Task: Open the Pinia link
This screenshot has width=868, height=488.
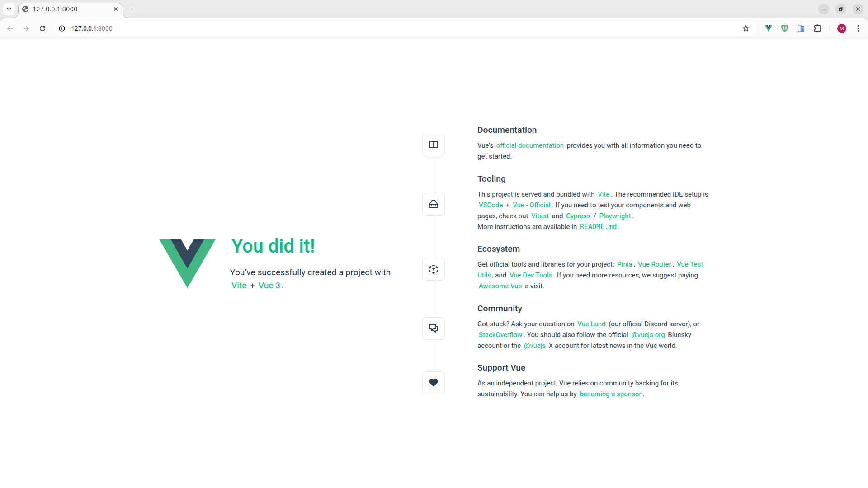Action: point(625,264)
